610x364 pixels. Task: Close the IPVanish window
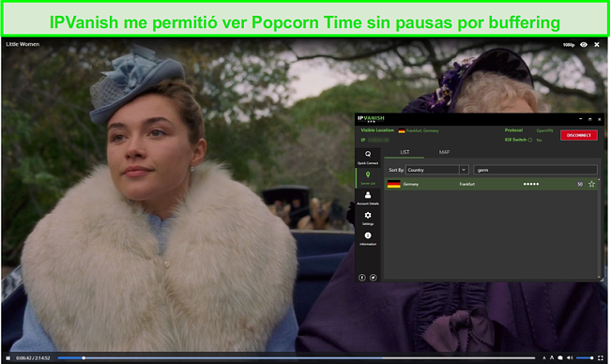point(600,119)
